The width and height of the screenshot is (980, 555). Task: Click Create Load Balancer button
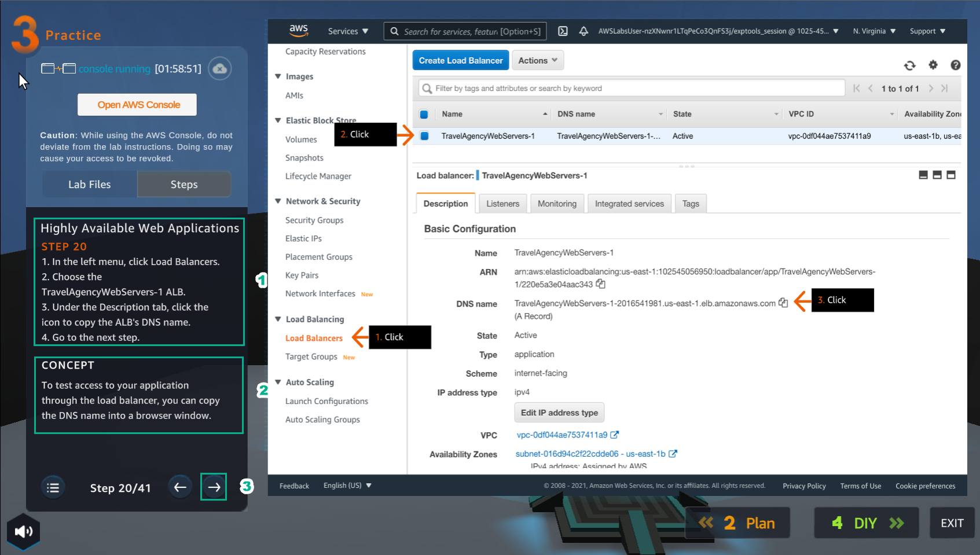click(x=461, y=60)
